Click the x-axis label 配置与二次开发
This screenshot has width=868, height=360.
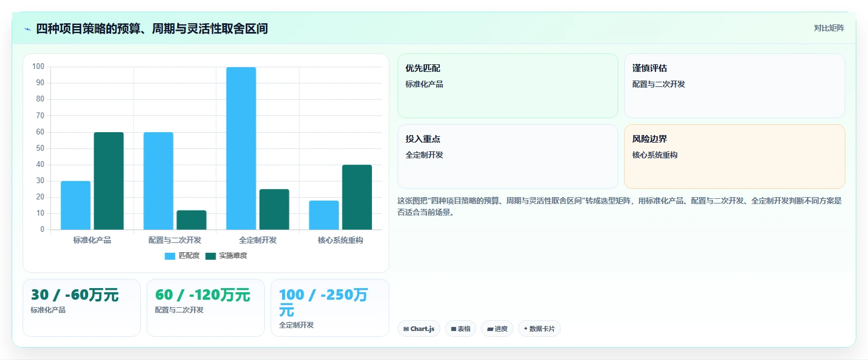pyautogui.click(x=175, y=240)
